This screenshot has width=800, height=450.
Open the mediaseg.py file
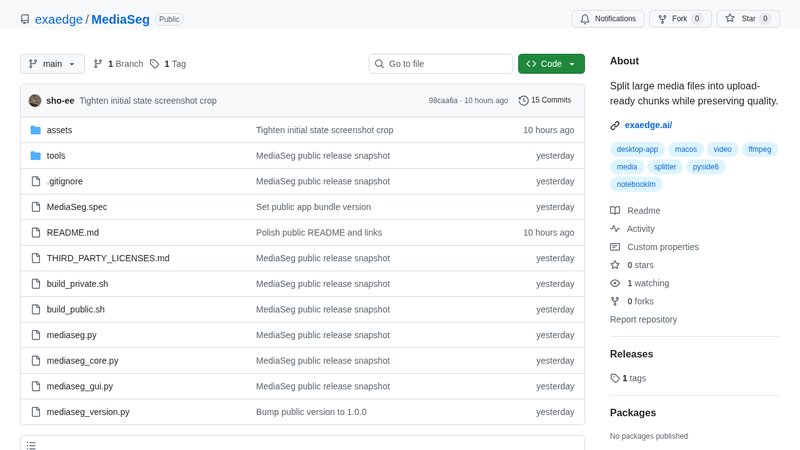(x=71, y=335)
